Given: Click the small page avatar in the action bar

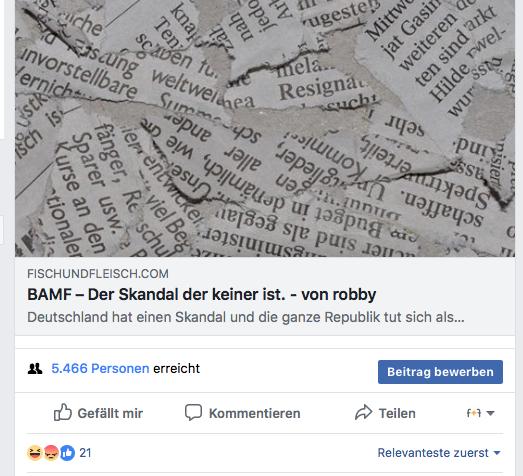Looking at the screenshot, I should (x=474, y=413).
